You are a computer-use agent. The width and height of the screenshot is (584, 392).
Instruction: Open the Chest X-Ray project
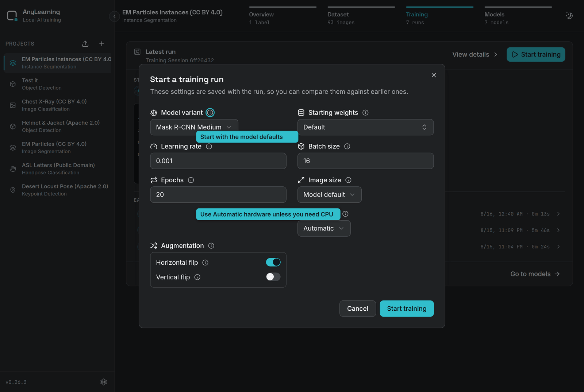pos(57,105)
